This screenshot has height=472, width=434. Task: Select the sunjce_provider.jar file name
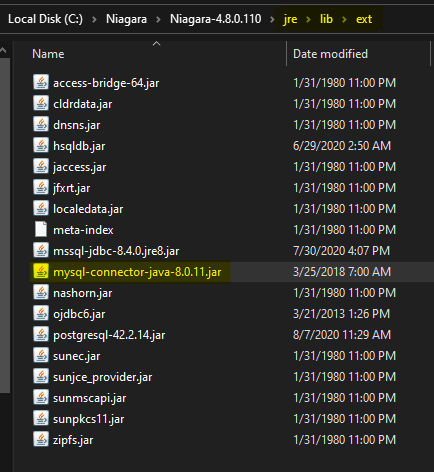coord(103,377)
